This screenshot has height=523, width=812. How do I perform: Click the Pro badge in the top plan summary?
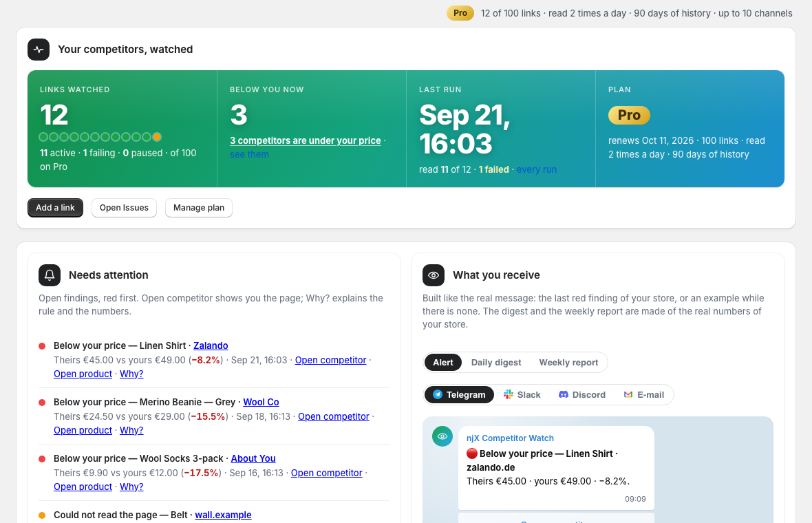click(460, 13)
